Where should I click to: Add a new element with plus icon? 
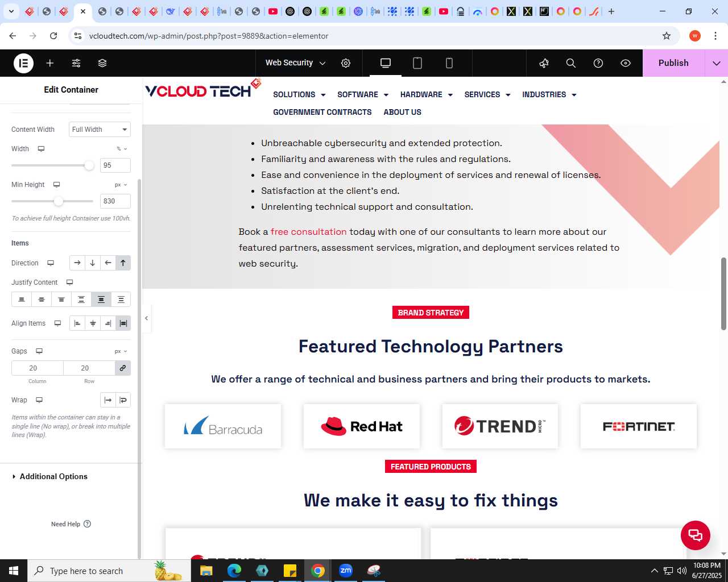pyautogui.click(x=50, y=63)
